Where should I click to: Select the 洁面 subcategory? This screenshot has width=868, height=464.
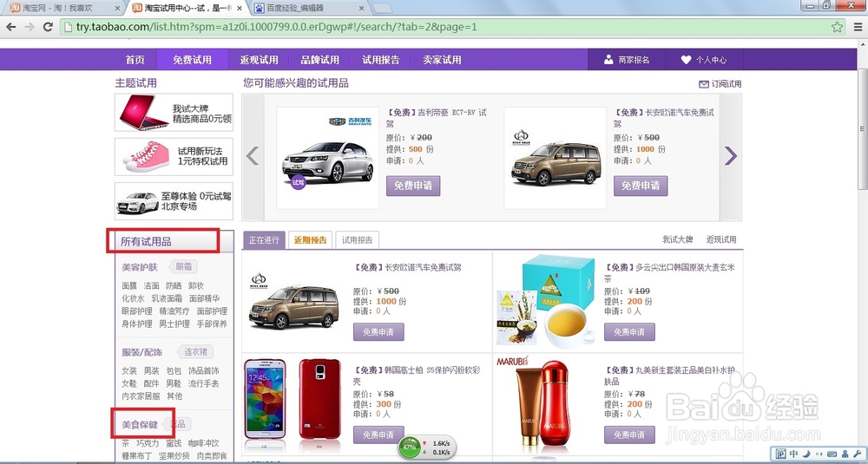pyautogui.click(x=152, y=286)
